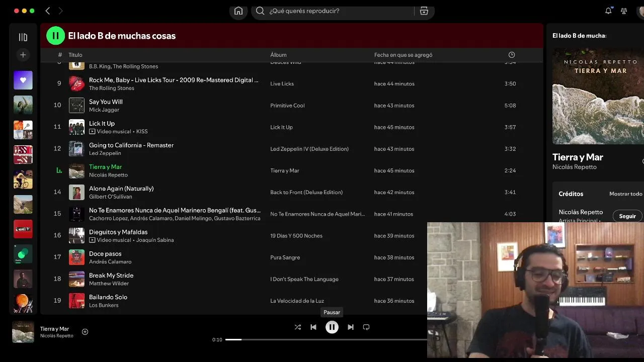Screen dimensions: 644x362
Task: Open the red moon playlist in sidebar
Action: (23, 304)
